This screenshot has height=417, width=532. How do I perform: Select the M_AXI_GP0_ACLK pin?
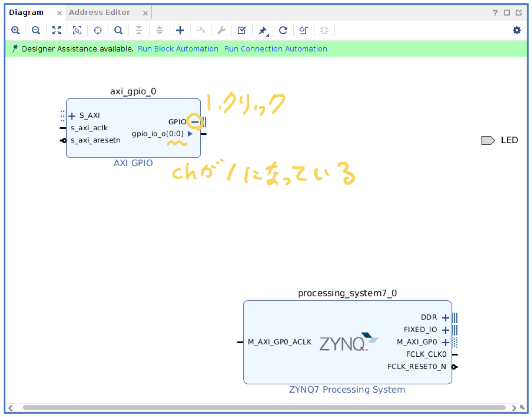point(280,342)
